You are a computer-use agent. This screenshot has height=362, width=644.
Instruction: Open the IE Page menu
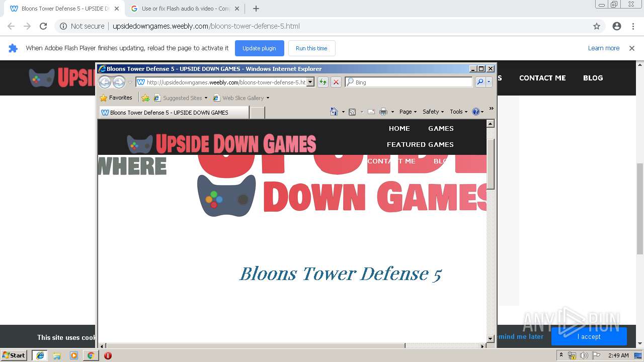(408, 112)
